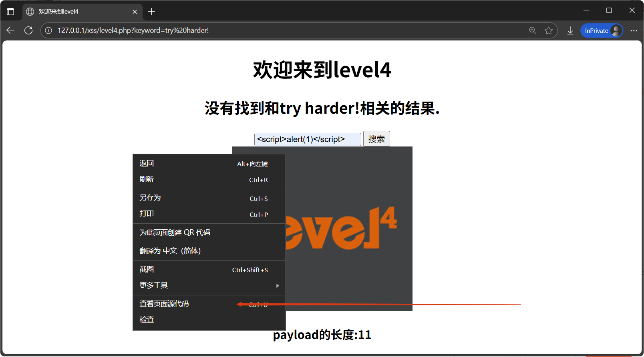Close the 欢迎来到level4 tab
Image resolution: width=644 pixels, height=357 pixels.
coord(135,12)
